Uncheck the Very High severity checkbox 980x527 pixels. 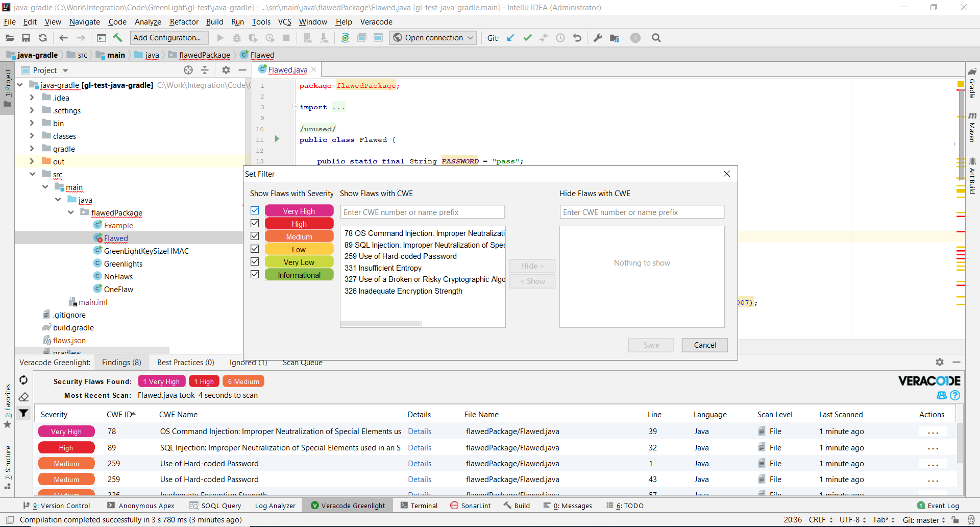tap(255, 210)
